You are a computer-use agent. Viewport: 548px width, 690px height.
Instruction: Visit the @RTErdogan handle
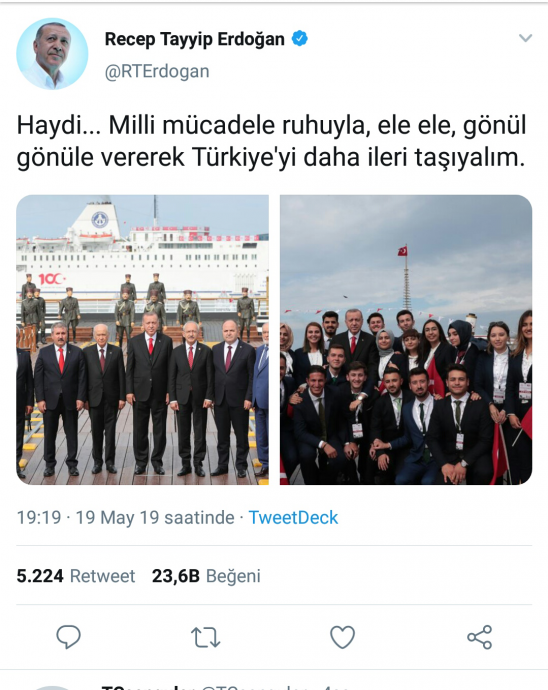[157, 71]
